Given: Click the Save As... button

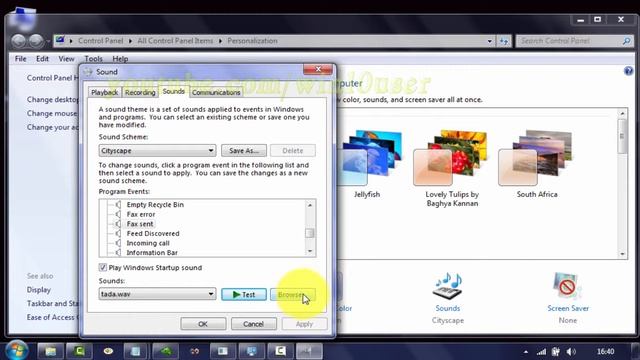Looking at the screenshot, I should click(x=244, y=151).
